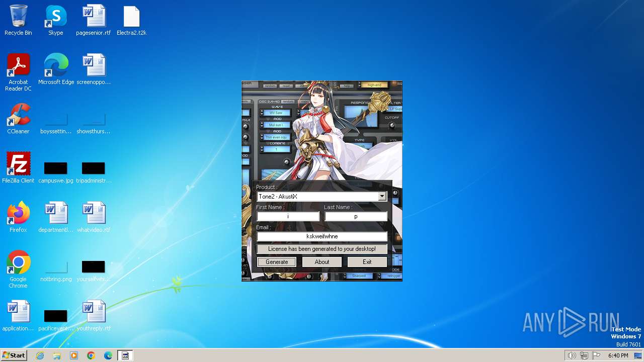Click the volume speaker tray icon
The height and width of the screenshot is (362, 644).
point(572,355)
